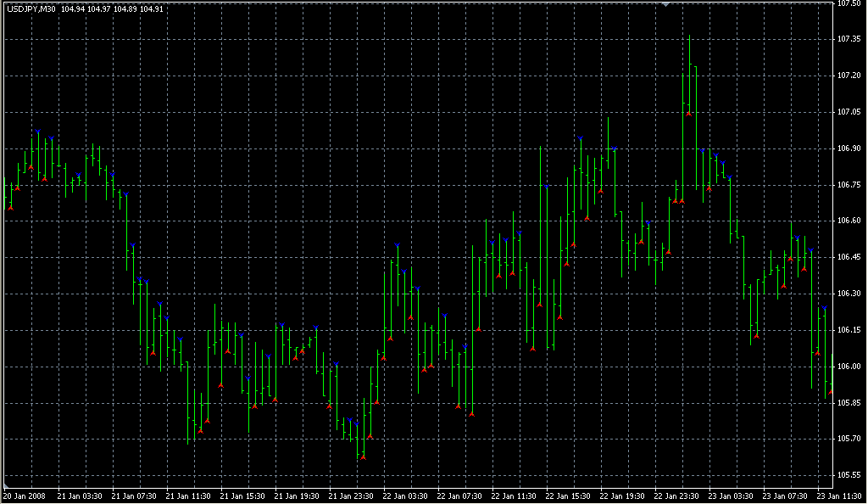Click the 107.05 price scale label
Screen dimensions: 868x504
[849, 112]
